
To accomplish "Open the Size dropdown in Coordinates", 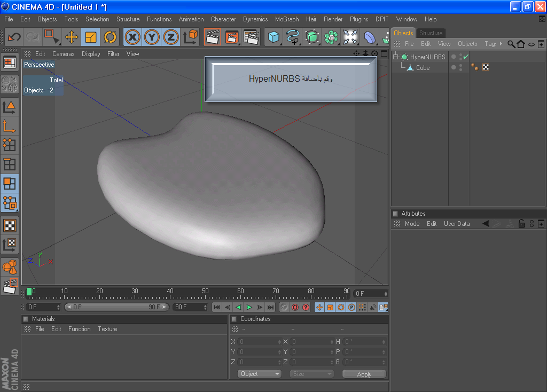I will (312, 374).
